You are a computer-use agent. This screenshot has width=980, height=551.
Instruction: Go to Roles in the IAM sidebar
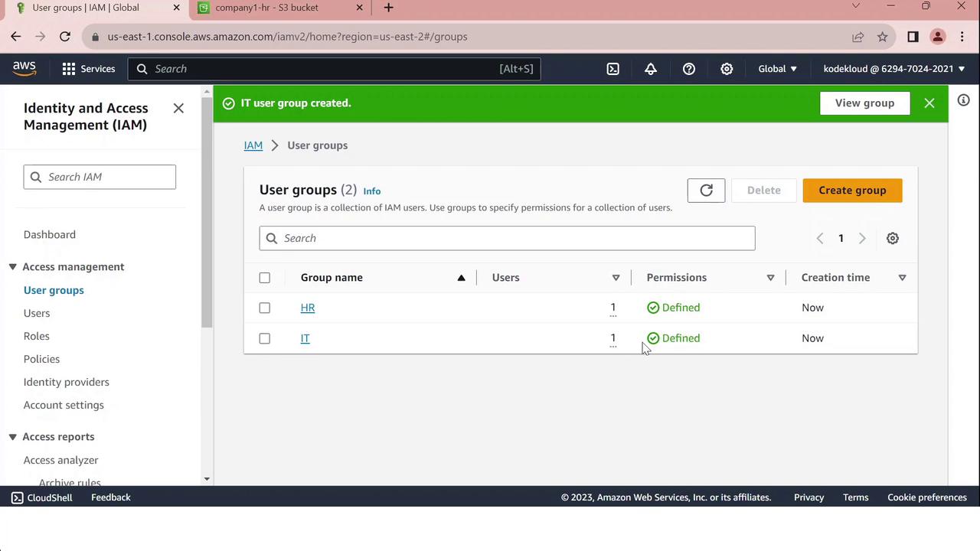[x=37, y=336]
